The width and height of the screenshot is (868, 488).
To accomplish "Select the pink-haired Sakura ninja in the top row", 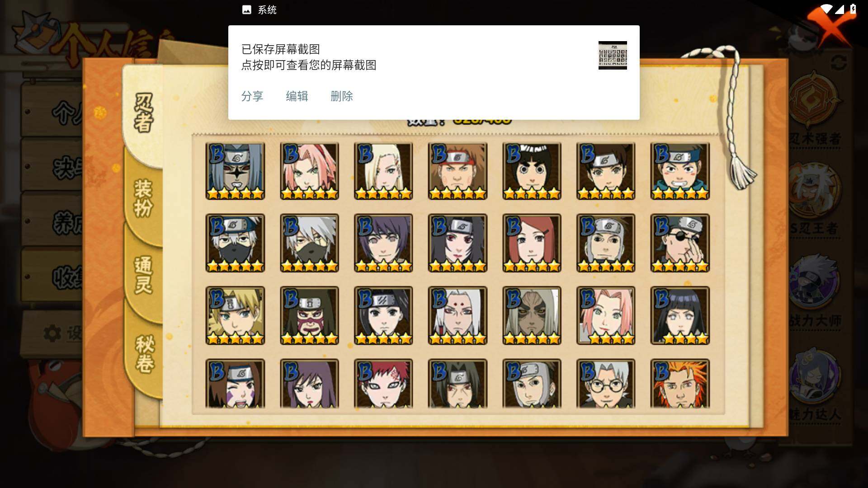I will point(309,171).
